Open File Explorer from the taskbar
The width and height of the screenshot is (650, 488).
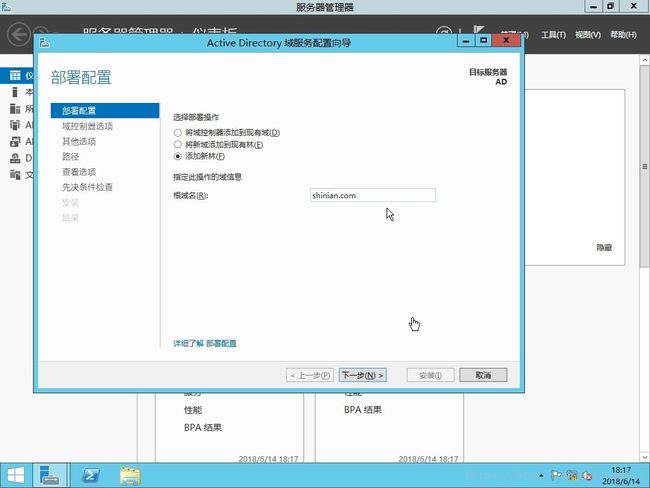coord(130,476)
